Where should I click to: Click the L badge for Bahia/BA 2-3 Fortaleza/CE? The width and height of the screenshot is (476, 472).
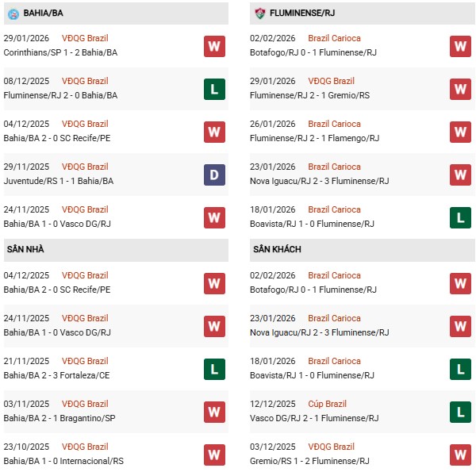coord(214,369)
